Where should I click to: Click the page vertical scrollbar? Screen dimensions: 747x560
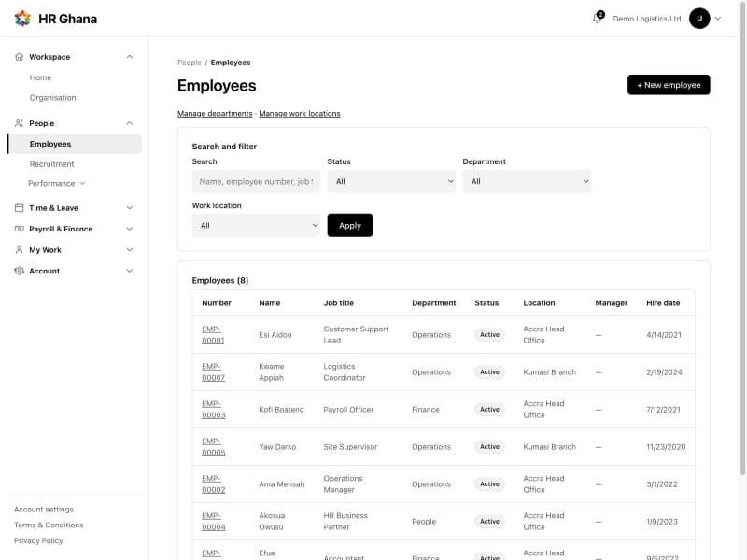(x=742, y=238)
